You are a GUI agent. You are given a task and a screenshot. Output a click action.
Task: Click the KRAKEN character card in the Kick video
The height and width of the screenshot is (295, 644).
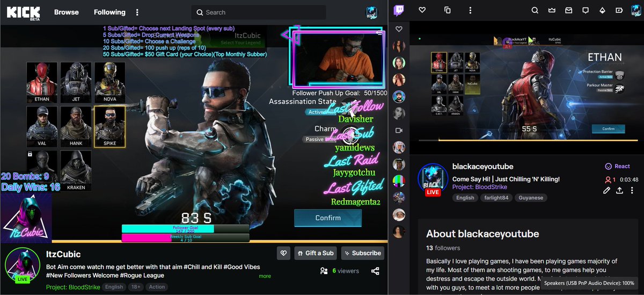tap(76, 171)
